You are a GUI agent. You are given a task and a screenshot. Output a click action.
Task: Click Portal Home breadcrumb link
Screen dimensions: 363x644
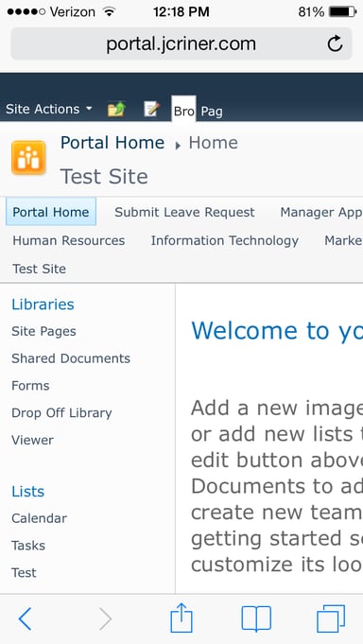(112, 143)
